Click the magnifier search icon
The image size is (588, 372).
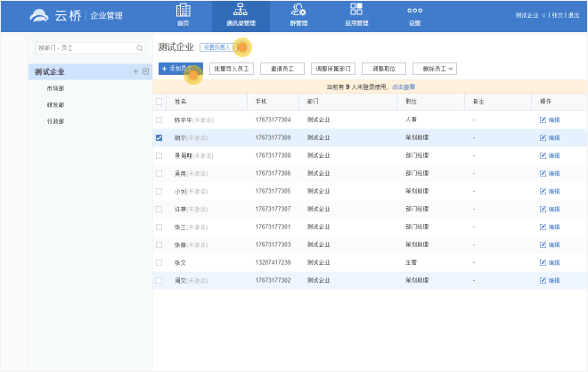(x=140, y=48)
